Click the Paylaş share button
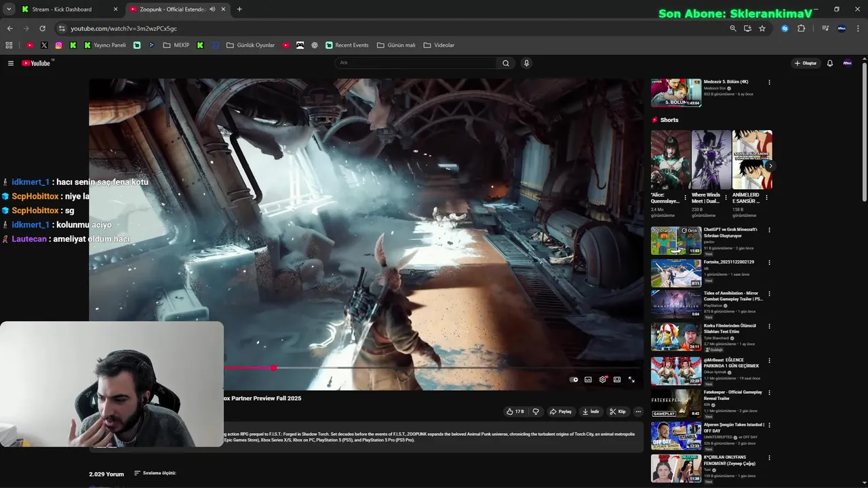The image size is (868, 488). 560,411
